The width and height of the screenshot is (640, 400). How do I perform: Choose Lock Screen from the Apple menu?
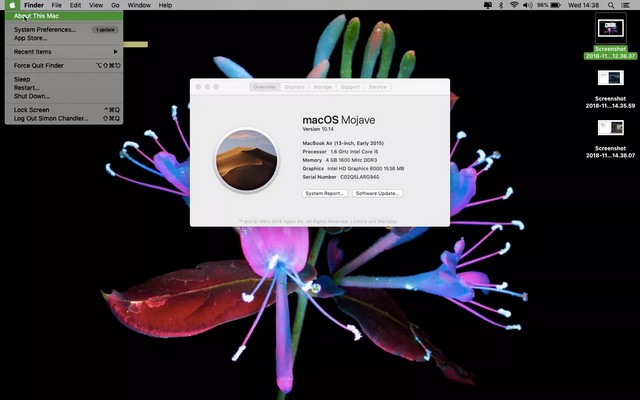[31, 110]
